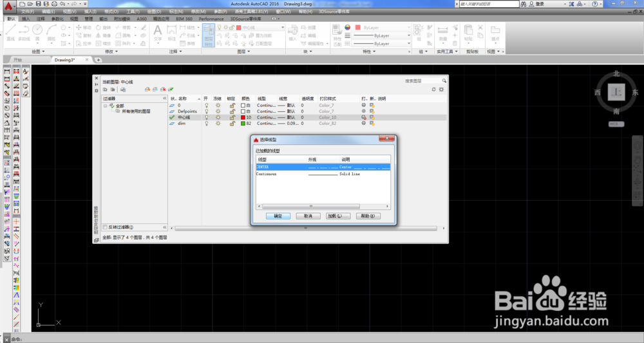The width and height of the screenshot is (644, 343).
Task: Click the Paste (粘贴) icon
Action: [468, 32]
